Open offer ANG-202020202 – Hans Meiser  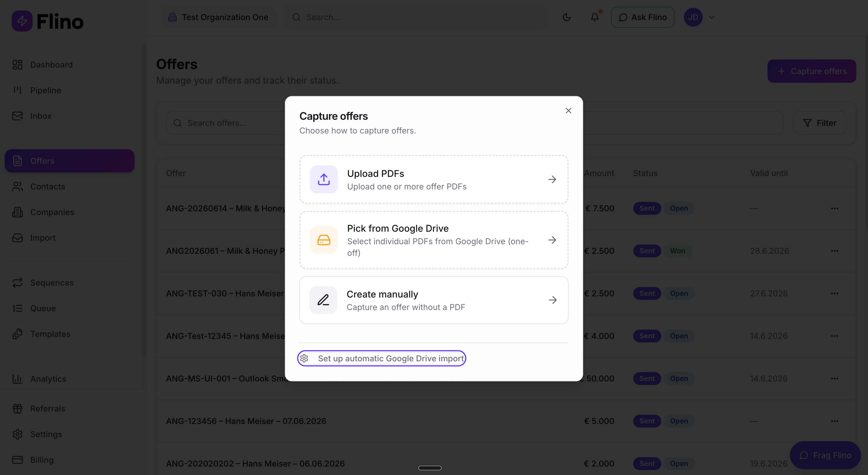click(x=255, y=464)
